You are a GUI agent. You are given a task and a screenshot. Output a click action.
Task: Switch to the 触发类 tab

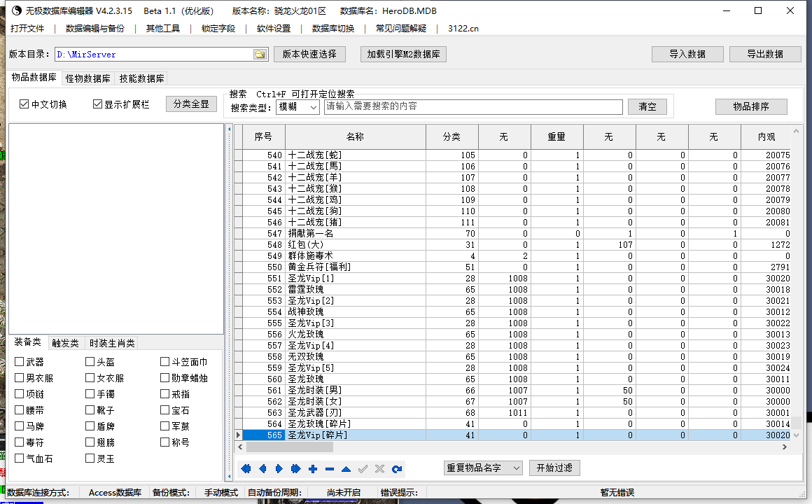point(65,343)
